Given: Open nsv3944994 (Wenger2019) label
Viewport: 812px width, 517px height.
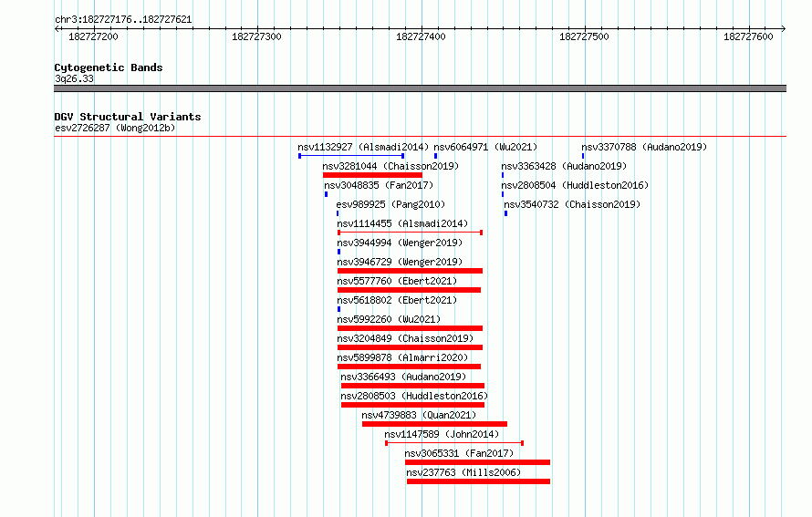Looking at the screenshot, I should [400, 243].
